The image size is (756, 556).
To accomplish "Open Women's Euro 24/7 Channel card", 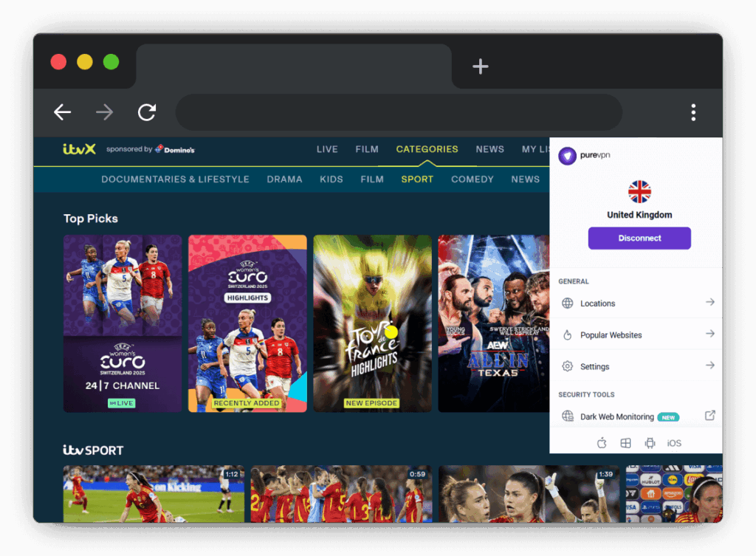I will pyautogui.click(x=123, y=323).
